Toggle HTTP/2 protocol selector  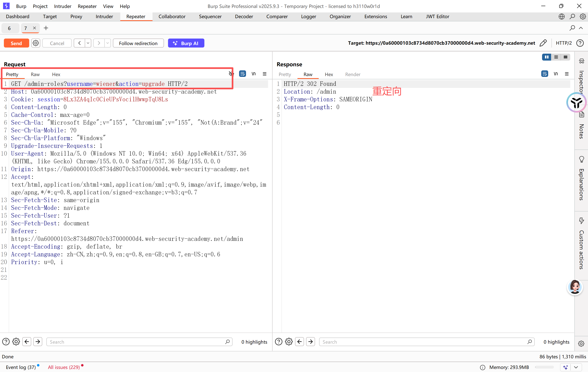[x=563, y=43]
